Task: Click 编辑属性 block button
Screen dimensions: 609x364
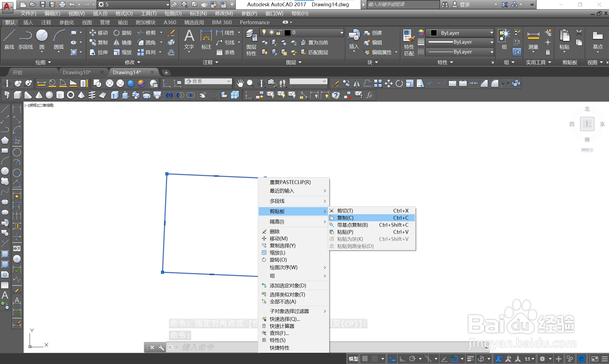Action: tap(378, 52)
